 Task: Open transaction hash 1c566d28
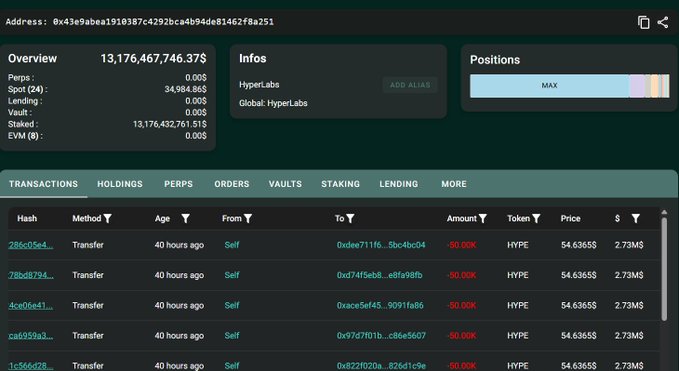tap(31, 366)
